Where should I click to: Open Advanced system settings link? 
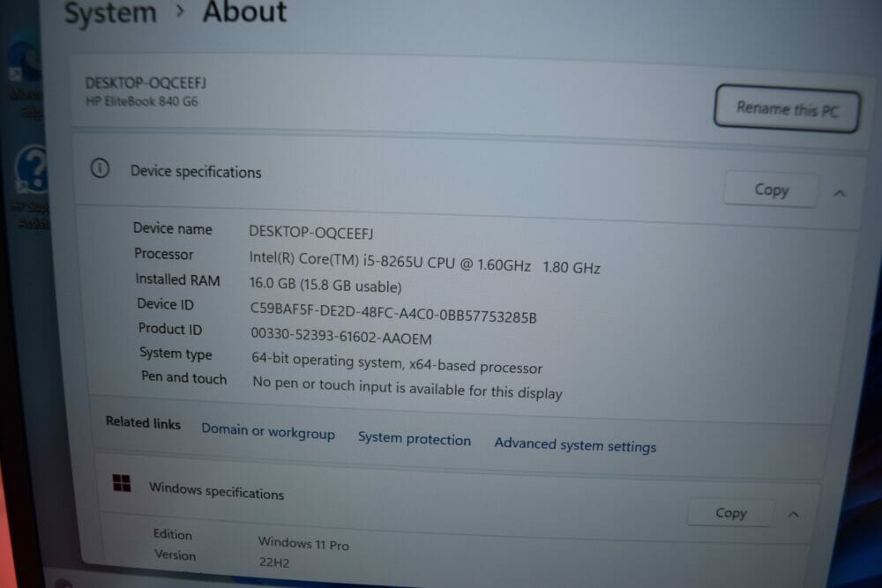(x=575, y=445)
